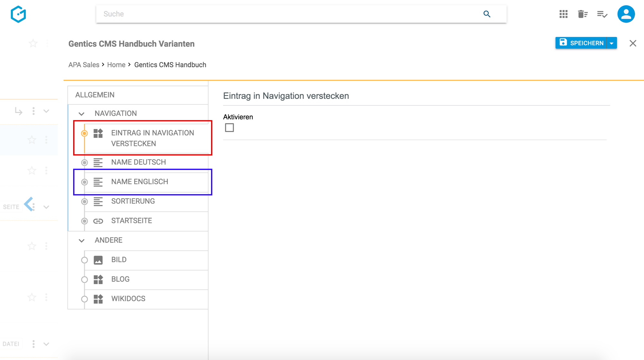The width and height of the screenshot is (644, 360).
Task: Expand chevron in the Seite row
Action: tap(46, 207)
